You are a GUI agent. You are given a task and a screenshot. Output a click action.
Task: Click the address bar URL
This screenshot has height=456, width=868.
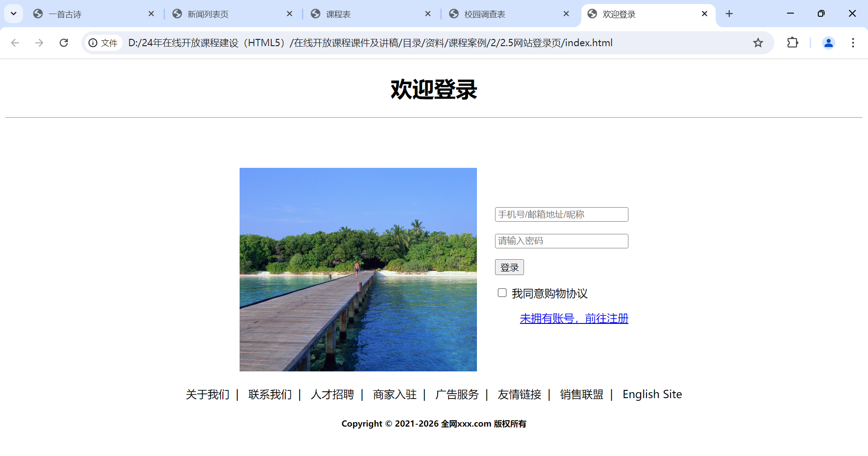click(370, 43)
